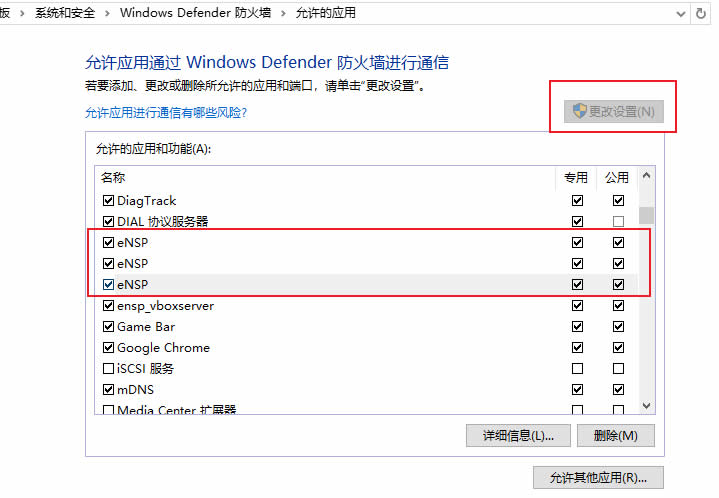Select the mDNS row text

pyautogui.click(x=135, y=389)
